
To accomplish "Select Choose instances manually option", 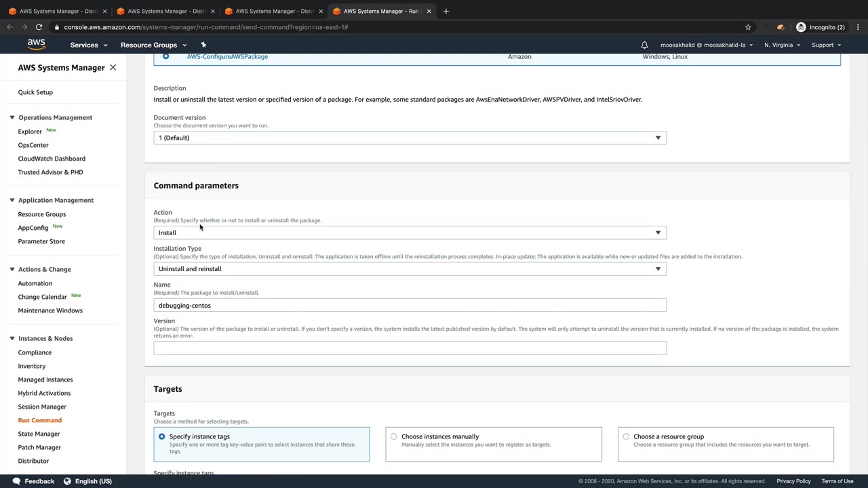I will coord(393,436).
